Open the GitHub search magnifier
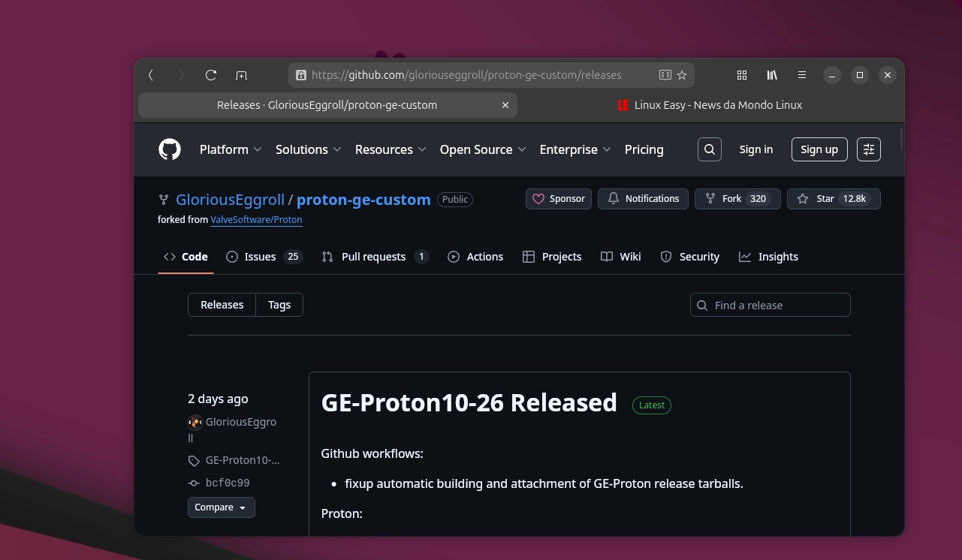 (709, 149)
